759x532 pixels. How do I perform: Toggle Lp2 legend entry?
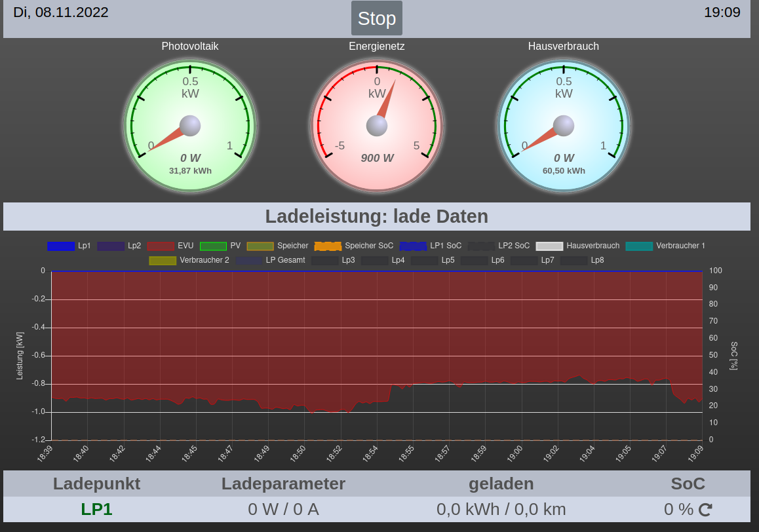click(x=119, y=246)
